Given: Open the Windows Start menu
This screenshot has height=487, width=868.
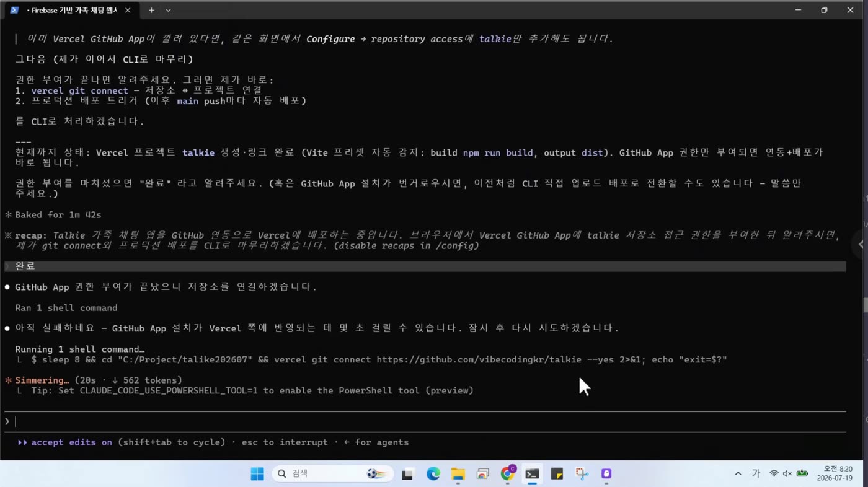Looking at the screenshot, I should click(x=257, y=474).
